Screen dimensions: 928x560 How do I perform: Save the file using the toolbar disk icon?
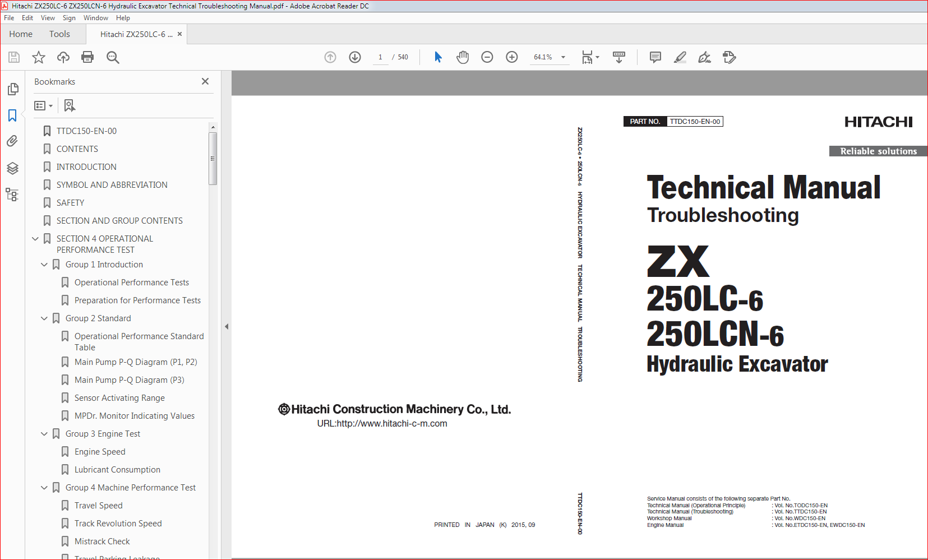[14, 57]
